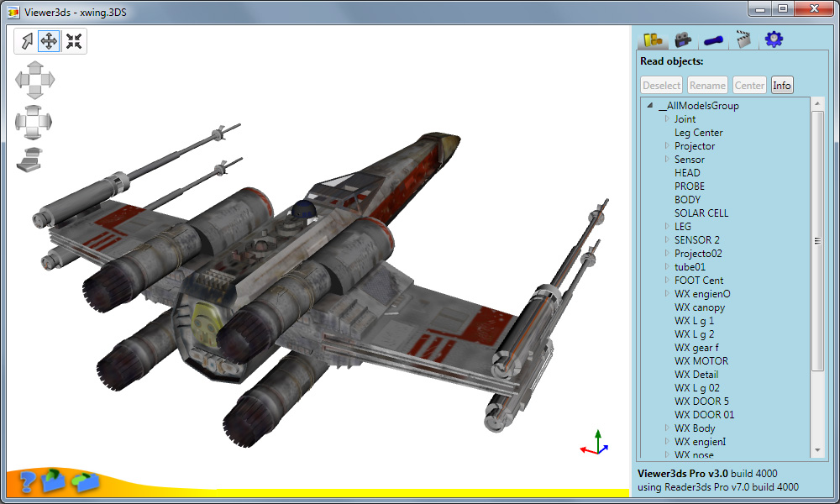Expand the tube01 node
Screen dimensions: 840x504
(667, 266)
